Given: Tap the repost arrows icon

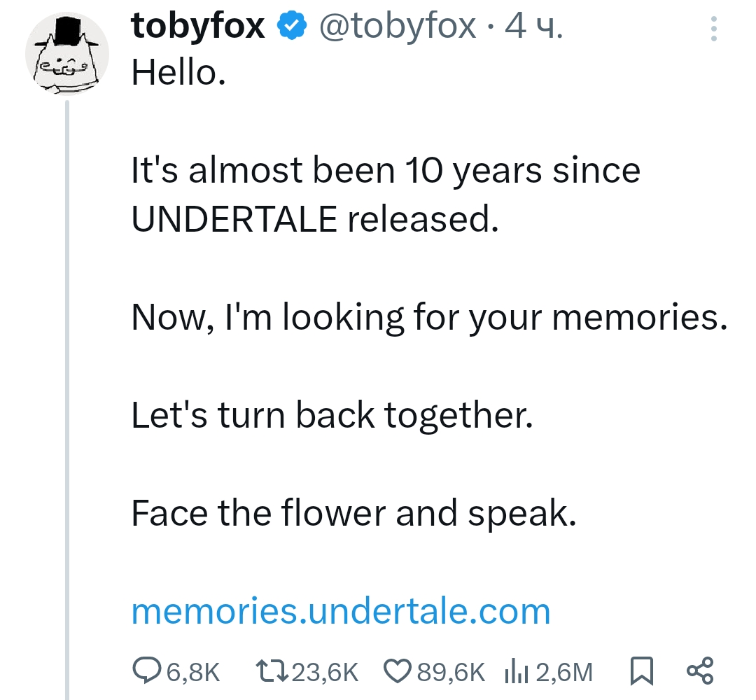Looking at the screenshot, I should click(271, 672).
